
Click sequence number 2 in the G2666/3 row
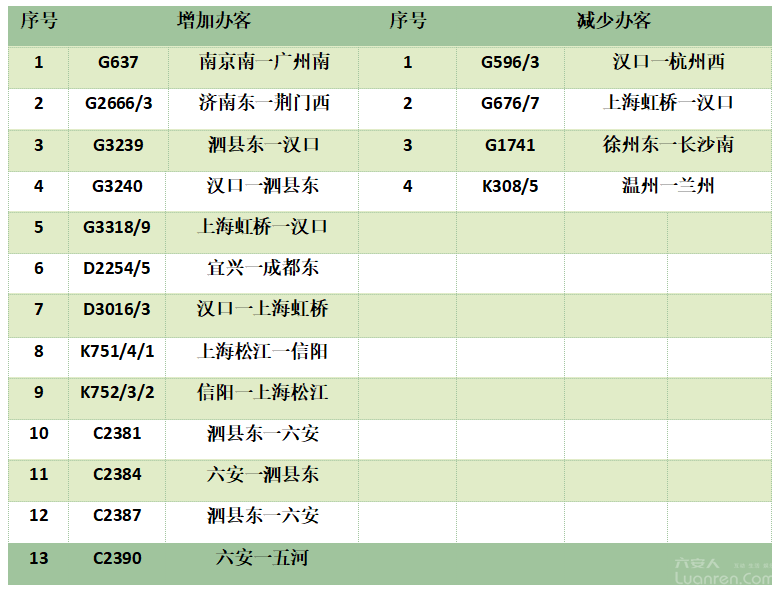pos(39,103)
